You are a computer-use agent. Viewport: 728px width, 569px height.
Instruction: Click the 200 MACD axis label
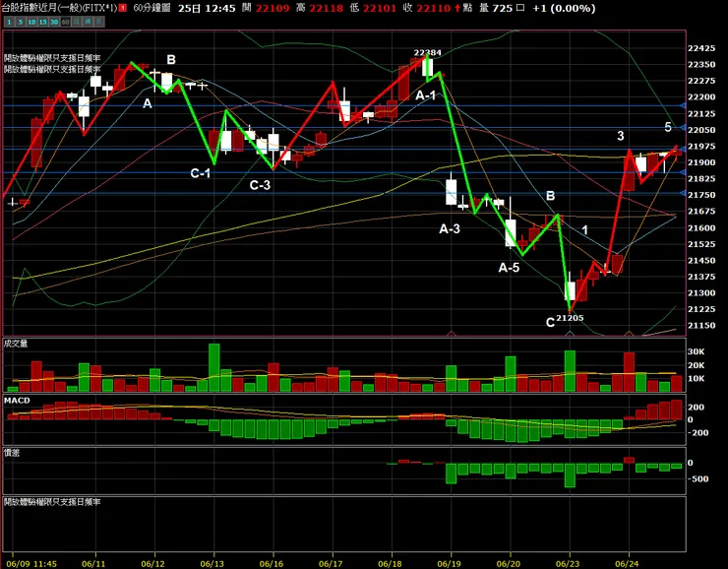(696, 408)
